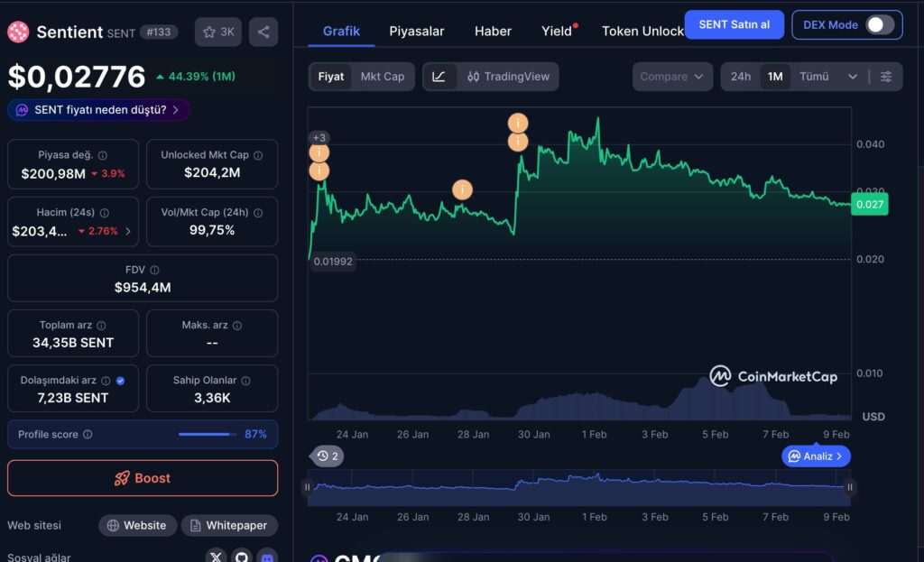Select the 1M timeframe on the chart
The image size is (924, 562).
click(x=773, y=77)
